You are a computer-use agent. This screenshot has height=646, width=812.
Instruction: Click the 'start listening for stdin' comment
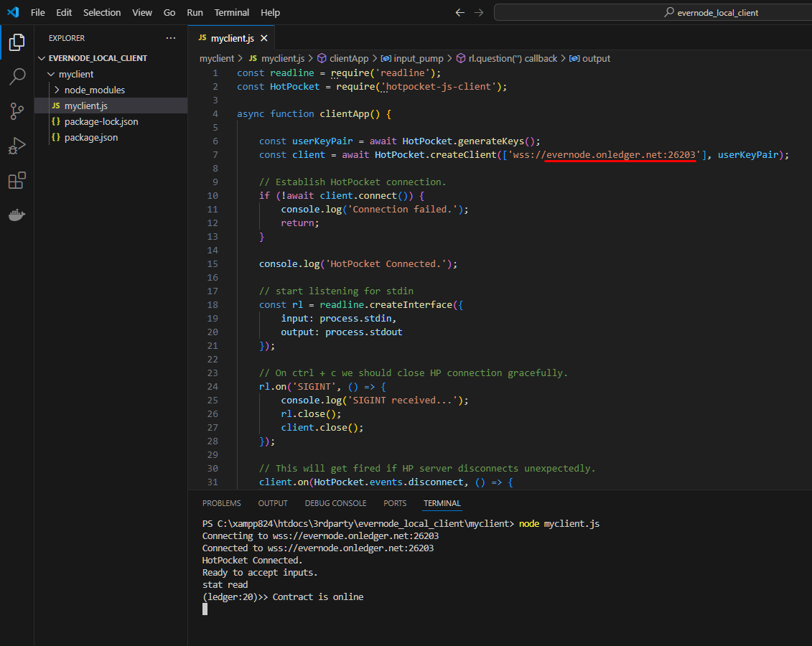(336, 291)
